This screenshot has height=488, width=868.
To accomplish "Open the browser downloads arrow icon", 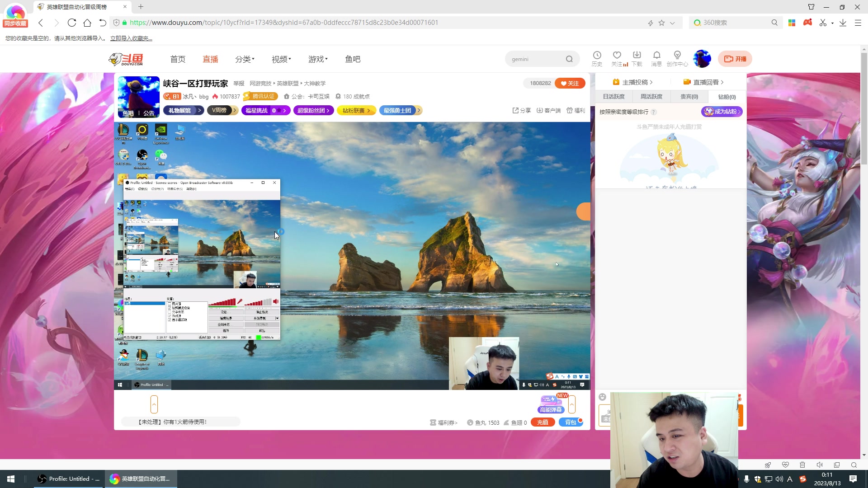I will (843, 23).
